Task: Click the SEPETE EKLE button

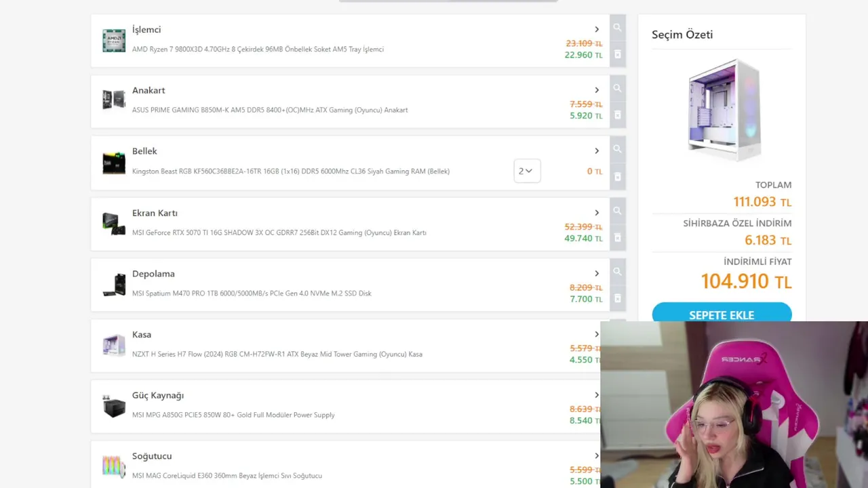Action: pos(722,313)
